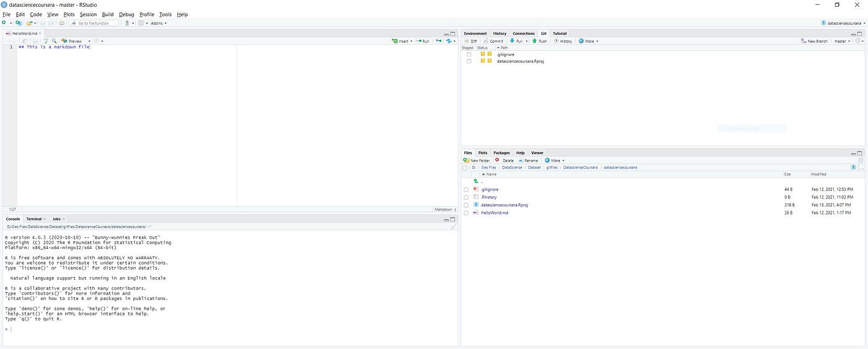Click the project folder icon in Files path bar

pos(854,167)
